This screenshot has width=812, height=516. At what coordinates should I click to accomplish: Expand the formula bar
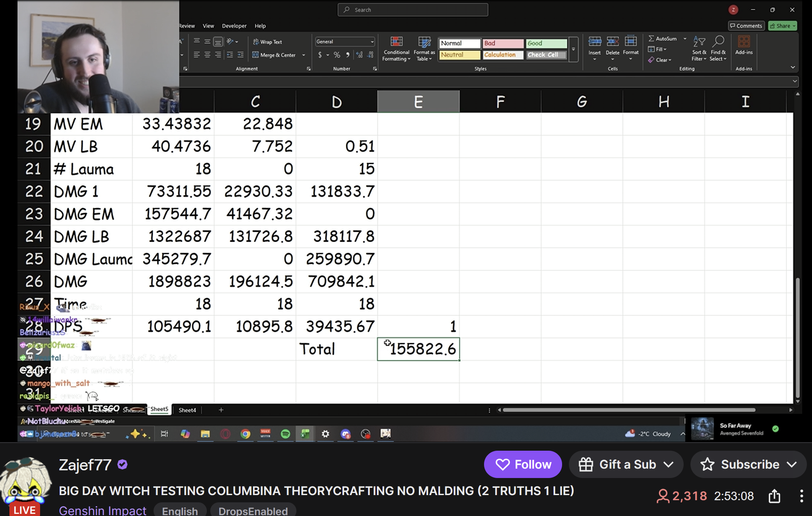[x=795, y=81]
